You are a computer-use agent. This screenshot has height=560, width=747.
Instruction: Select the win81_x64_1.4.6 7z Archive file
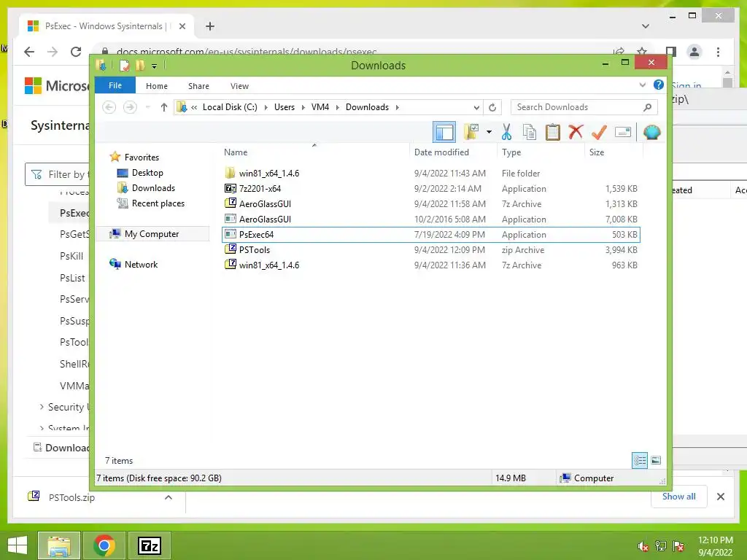(x=430, y=265)
